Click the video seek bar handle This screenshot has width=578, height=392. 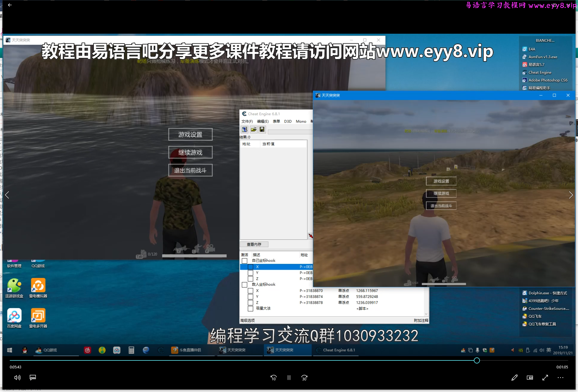click(x=477, y=360)
